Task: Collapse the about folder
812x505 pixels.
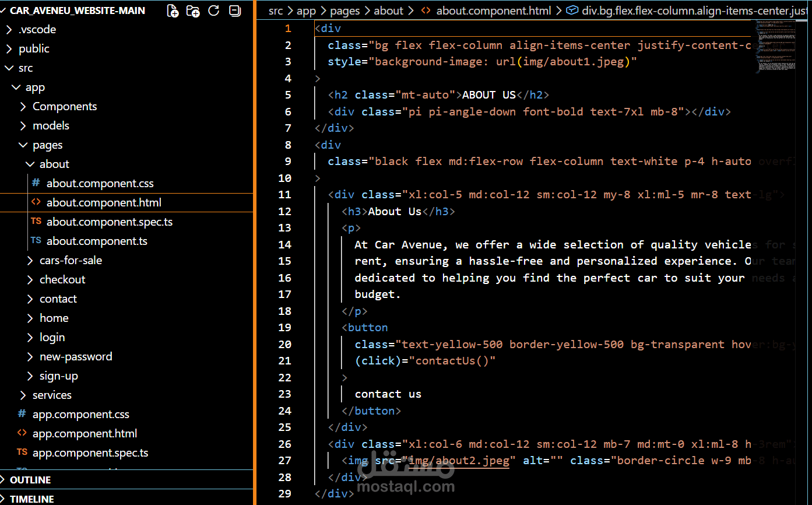Action: tap(54, 164)
